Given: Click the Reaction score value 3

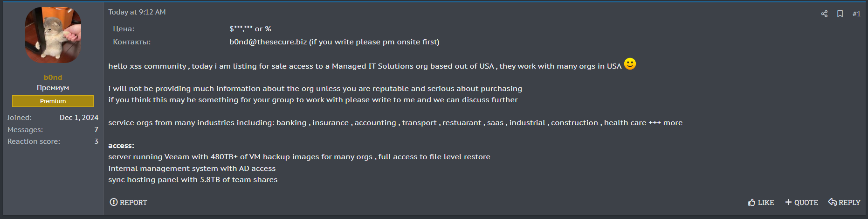Looking at the screenshot, I should (96, 141).
